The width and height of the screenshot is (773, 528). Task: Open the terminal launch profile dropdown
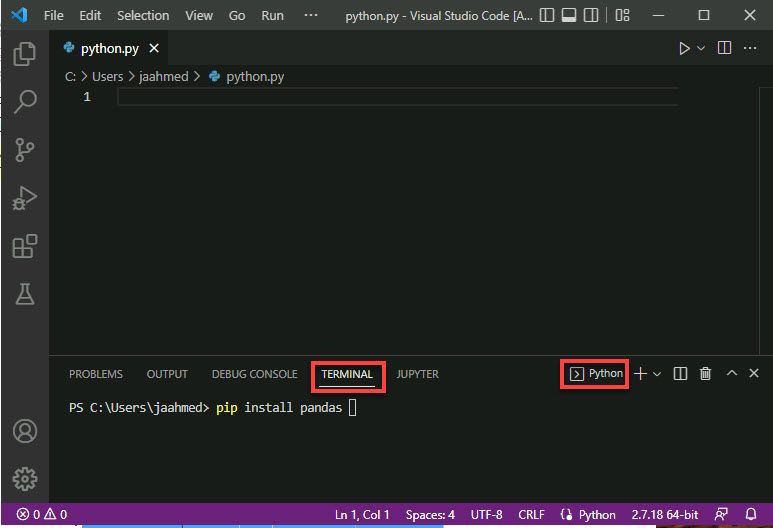tap(657, 374)
